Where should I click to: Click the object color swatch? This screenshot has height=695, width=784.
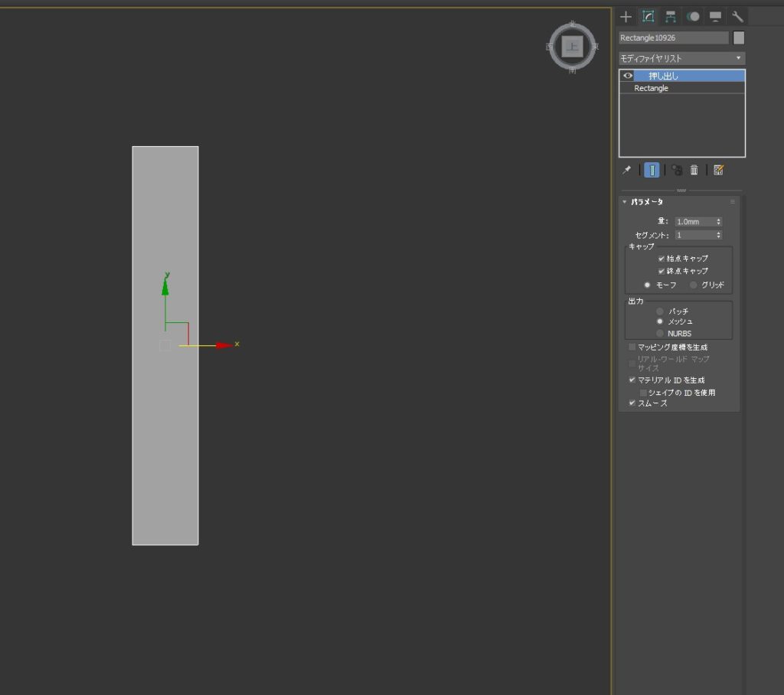point(739,38)
